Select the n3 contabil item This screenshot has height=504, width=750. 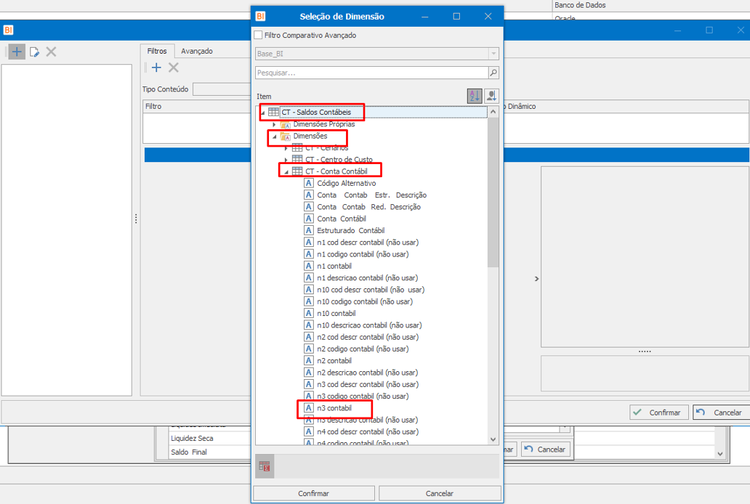(x=334, y=408)
